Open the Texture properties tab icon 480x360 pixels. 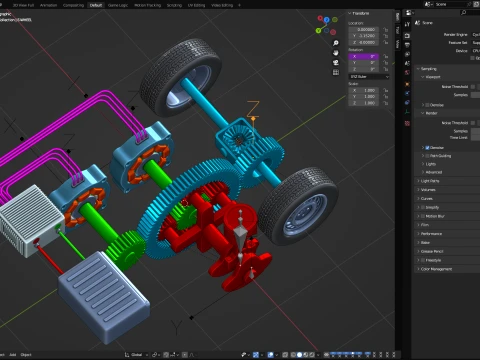[407, 123]
